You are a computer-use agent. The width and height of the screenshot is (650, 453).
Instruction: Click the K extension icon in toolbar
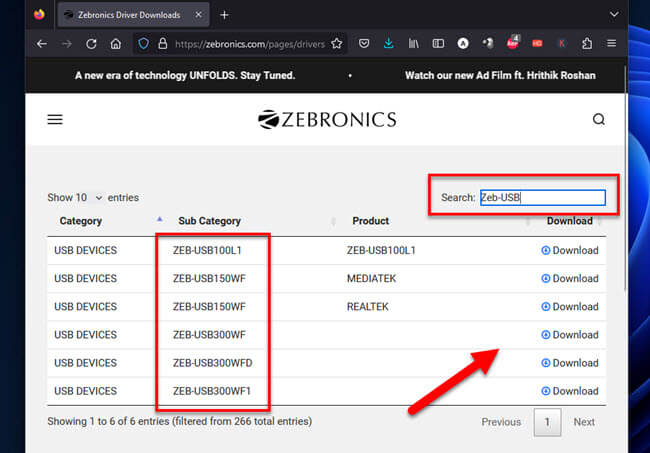(x=562, y=44)
